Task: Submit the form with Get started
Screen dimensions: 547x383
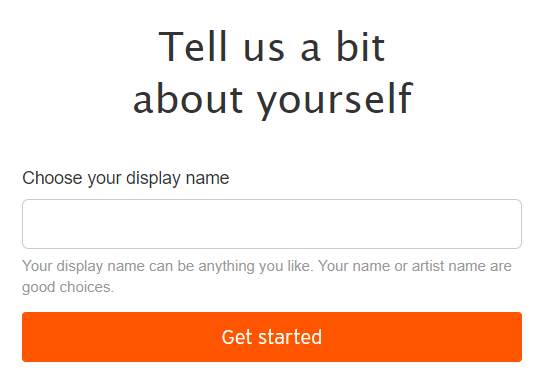Action: 272,337
